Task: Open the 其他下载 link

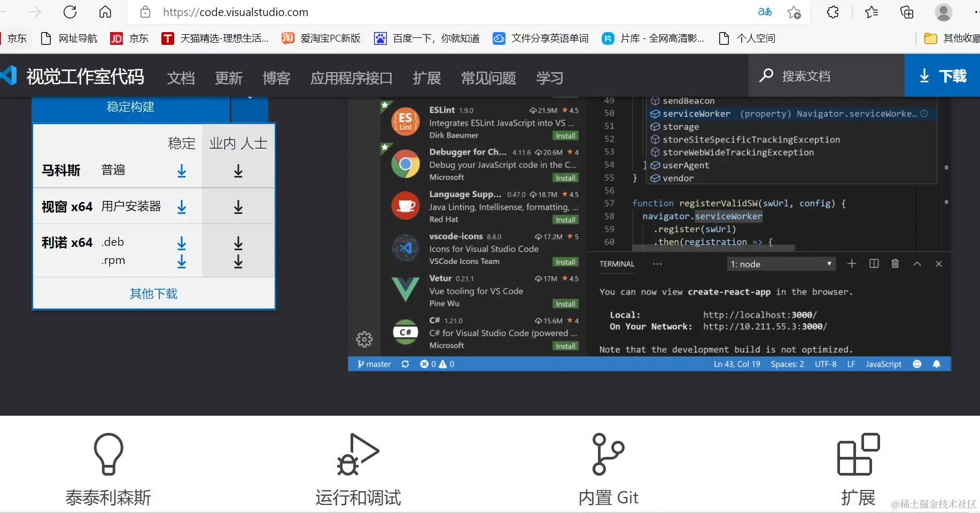Action: [x=153, y=293]
